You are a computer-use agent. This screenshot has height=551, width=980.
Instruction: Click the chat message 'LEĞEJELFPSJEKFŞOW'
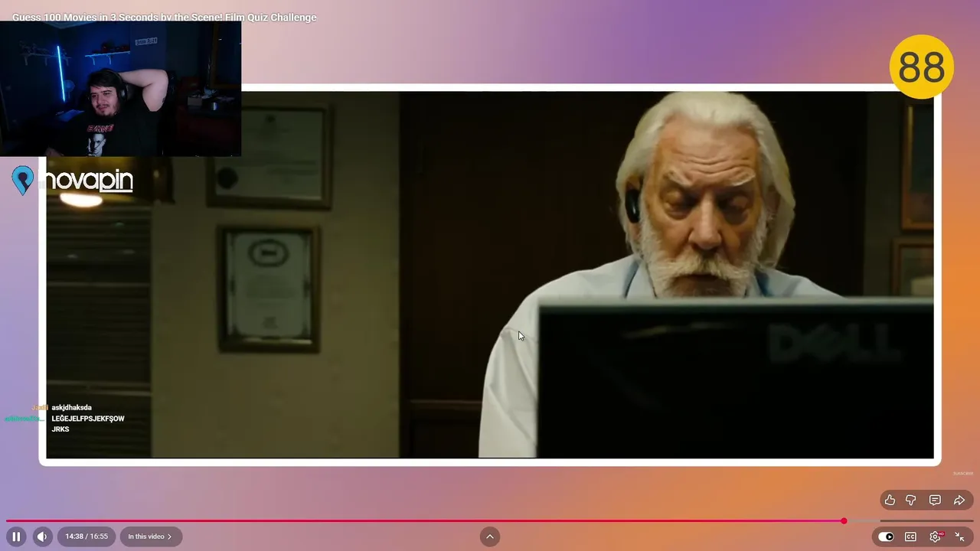pyautogui.click(x=88, y=419)
